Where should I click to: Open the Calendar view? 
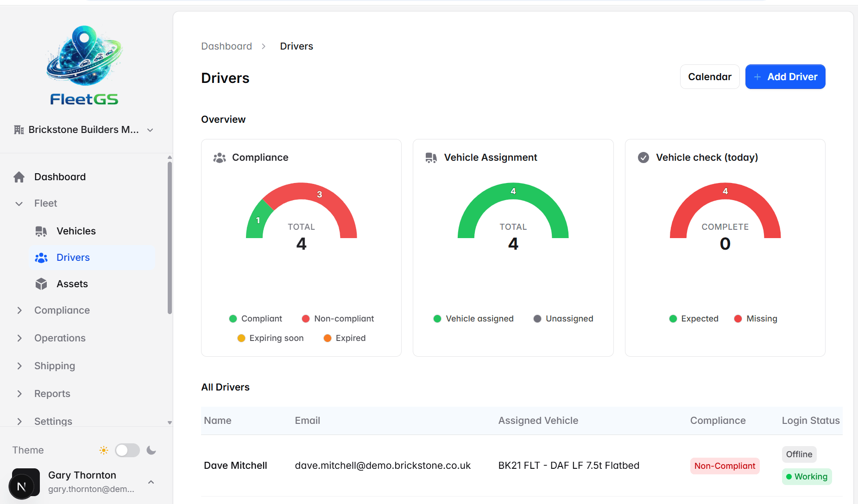tap(709, 76)
